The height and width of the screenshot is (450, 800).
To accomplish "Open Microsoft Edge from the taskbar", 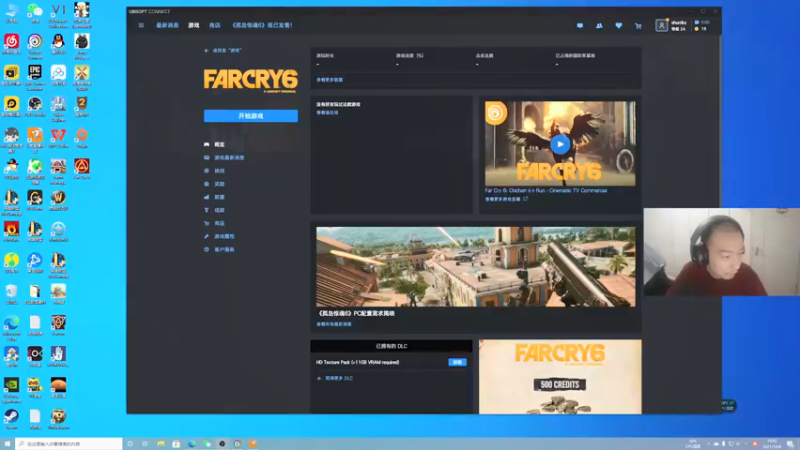I will point(191,444).
